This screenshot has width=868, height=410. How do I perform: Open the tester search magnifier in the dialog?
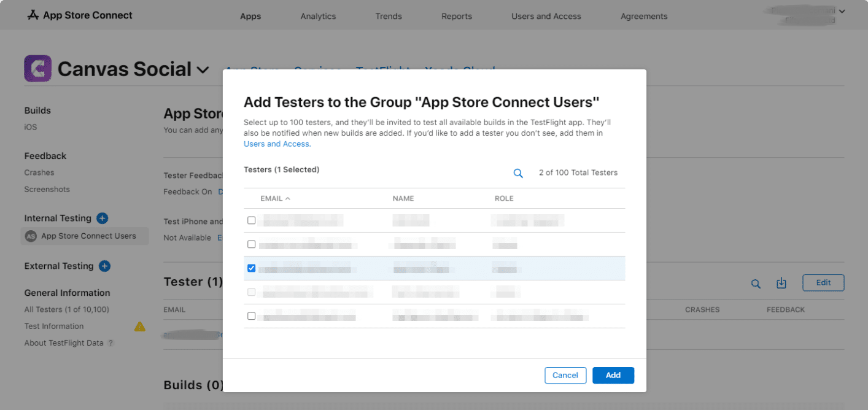[x=517, y=172]
